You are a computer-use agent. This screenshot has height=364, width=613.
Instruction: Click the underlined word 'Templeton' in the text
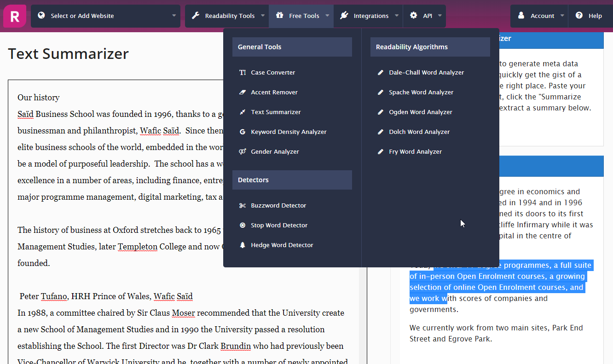tap(138, 247)
